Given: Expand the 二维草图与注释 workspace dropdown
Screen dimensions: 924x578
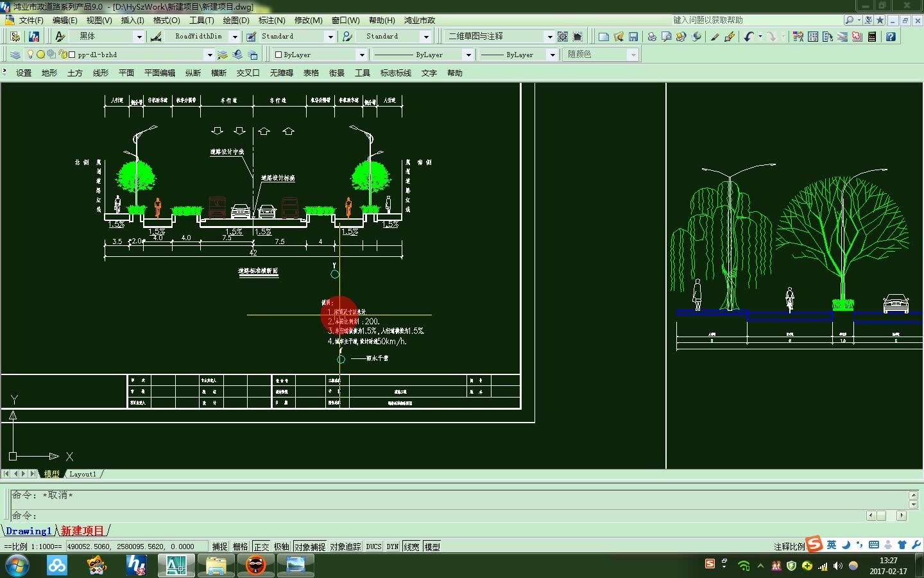Looking at the screenshot, I should coord(549,37).
